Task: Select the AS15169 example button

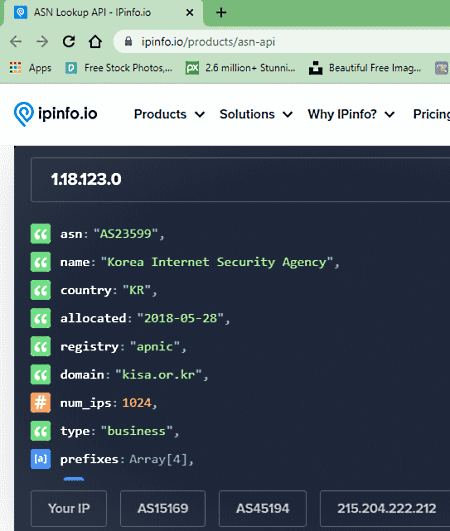Action: click(163, 508)
